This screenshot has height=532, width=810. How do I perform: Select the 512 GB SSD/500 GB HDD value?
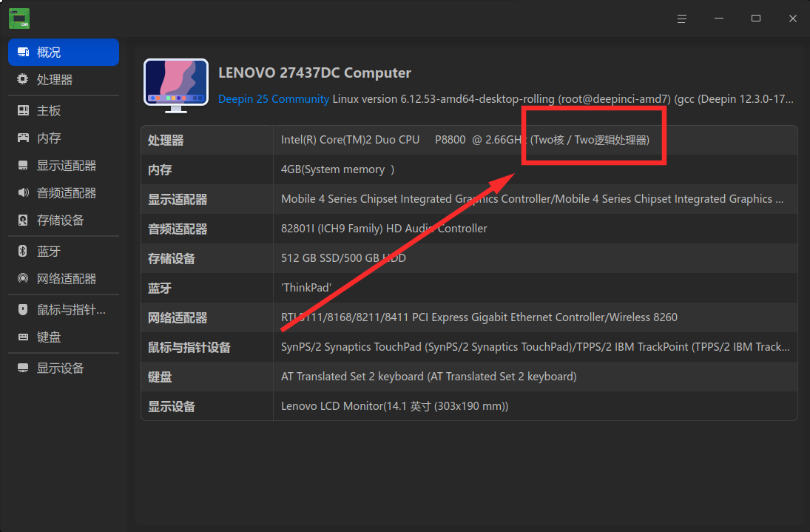[x=343, y=257]
